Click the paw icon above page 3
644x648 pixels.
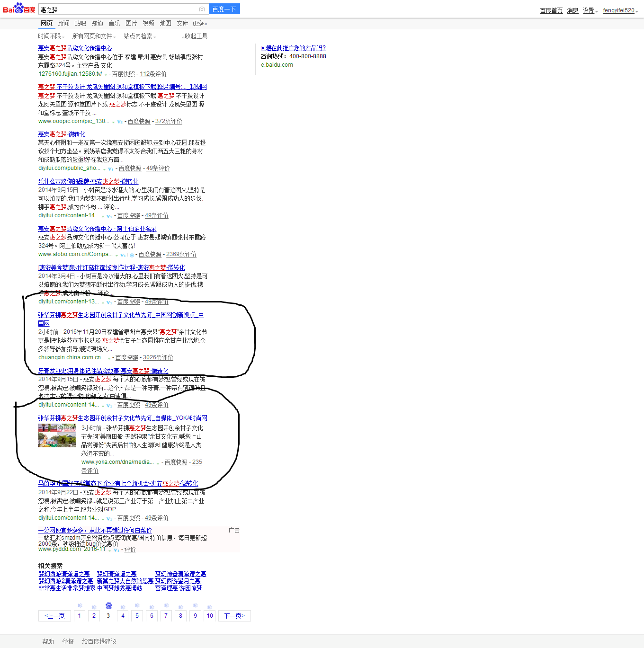108,605
